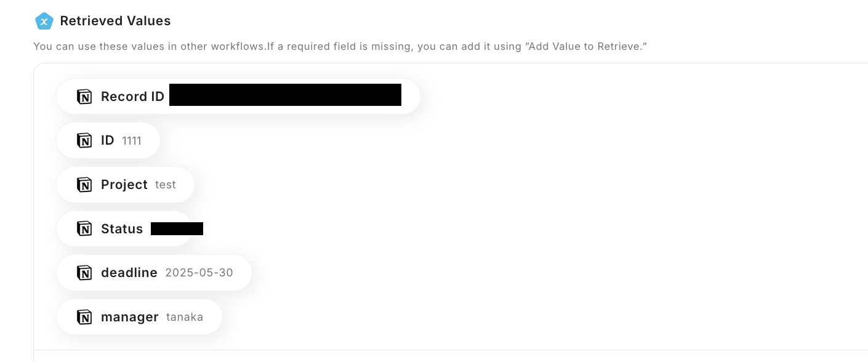Click the blue Retrieved Values header icon

(x=44, y=21)
